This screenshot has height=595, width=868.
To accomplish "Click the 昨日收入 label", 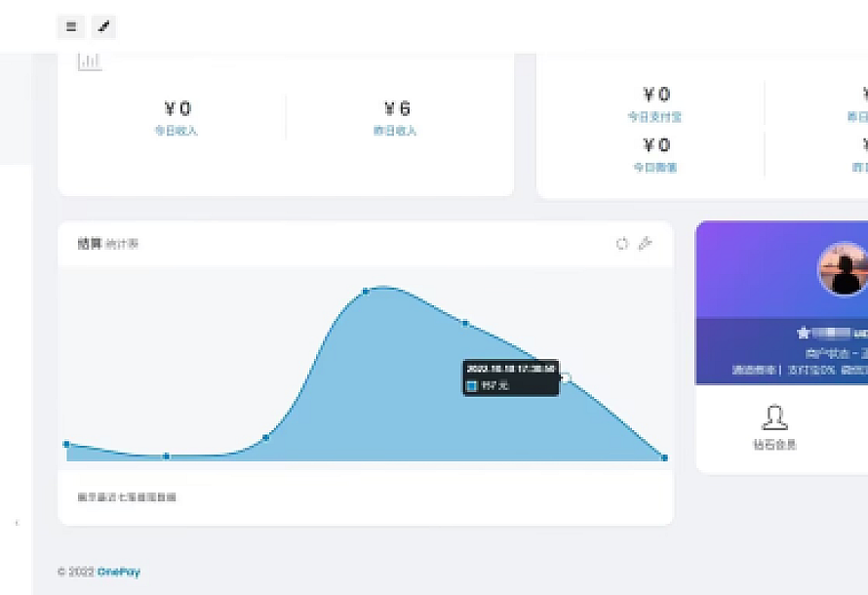I will point(395,131).
